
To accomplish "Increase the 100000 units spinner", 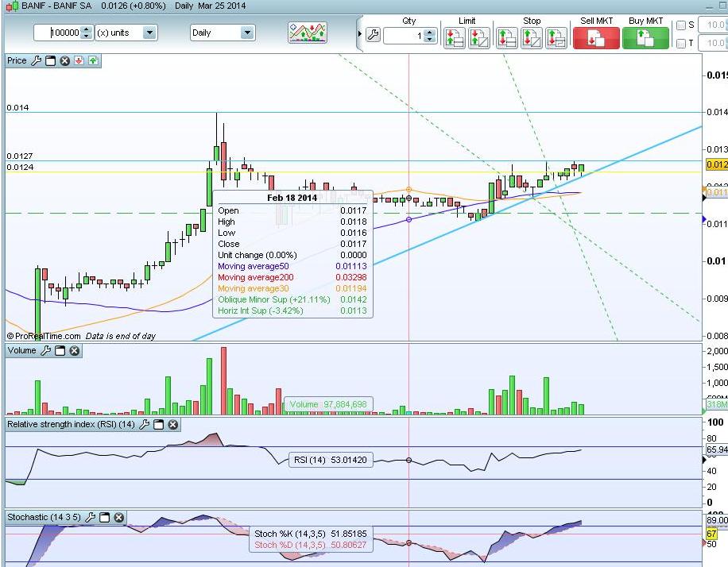I will tap(87, 29).
